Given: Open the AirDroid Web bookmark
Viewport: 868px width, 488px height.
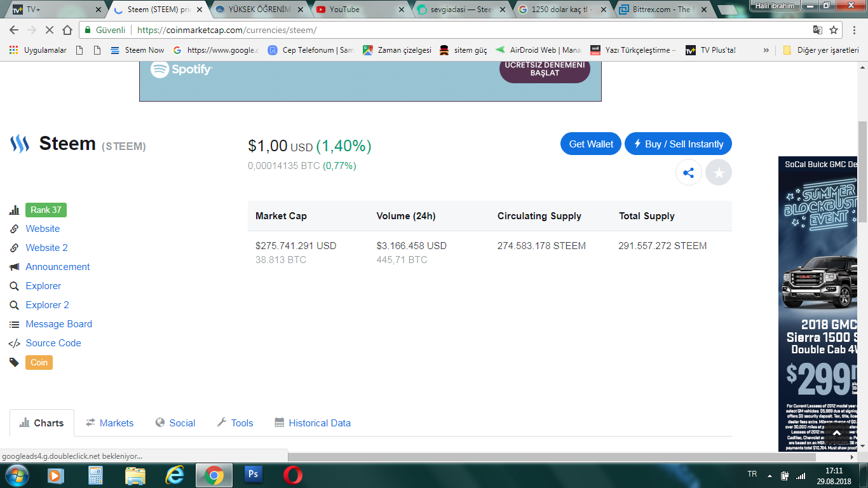Looking at the screenshot, I should click(538, 50).
